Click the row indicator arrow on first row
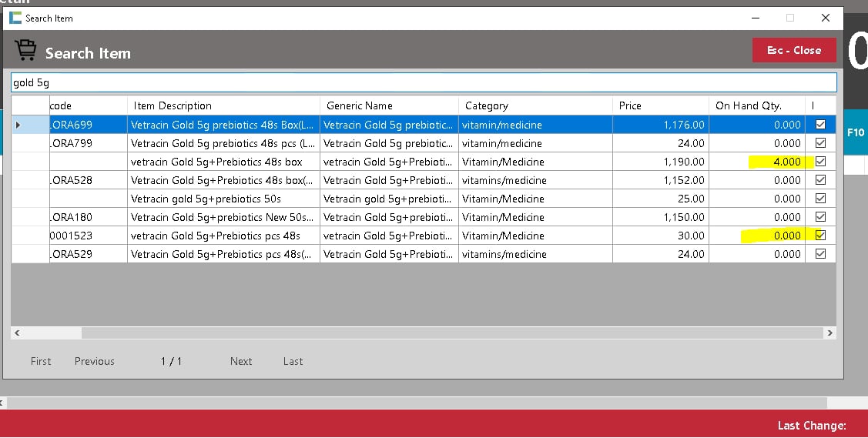This screenshot has width=868, height=438. [x=18, y=125]
